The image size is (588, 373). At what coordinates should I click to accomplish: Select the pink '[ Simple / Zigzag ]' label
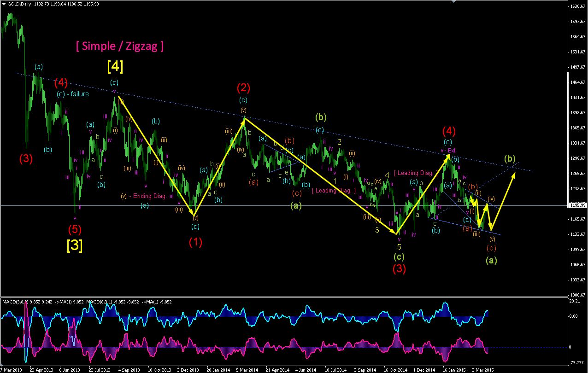[120, 46]
